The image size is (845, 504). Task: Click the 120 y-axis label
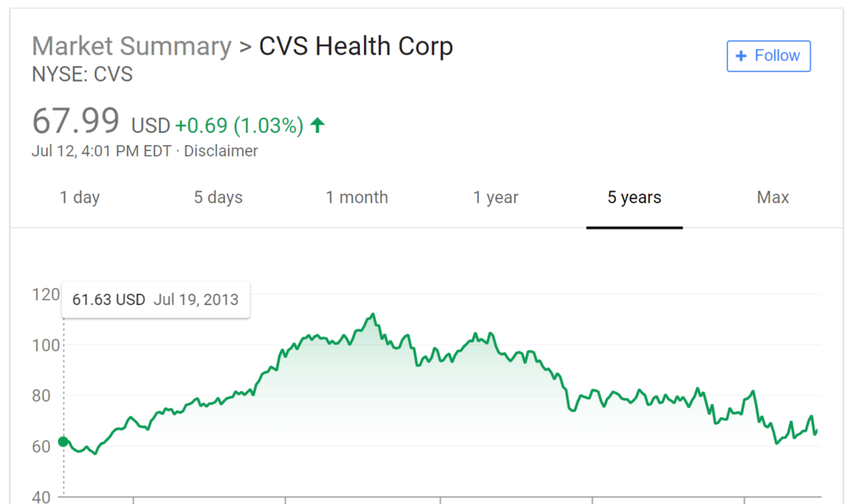point(46,294)
